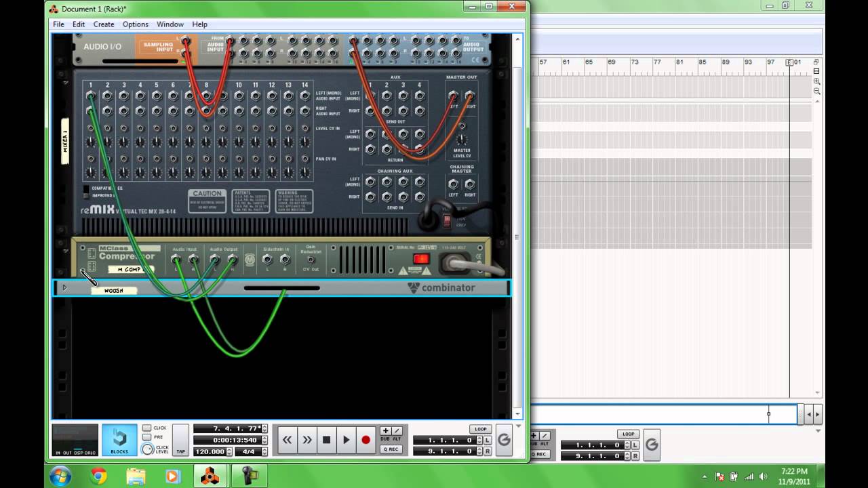Click the detach sequencer window icon

[816, 62]
